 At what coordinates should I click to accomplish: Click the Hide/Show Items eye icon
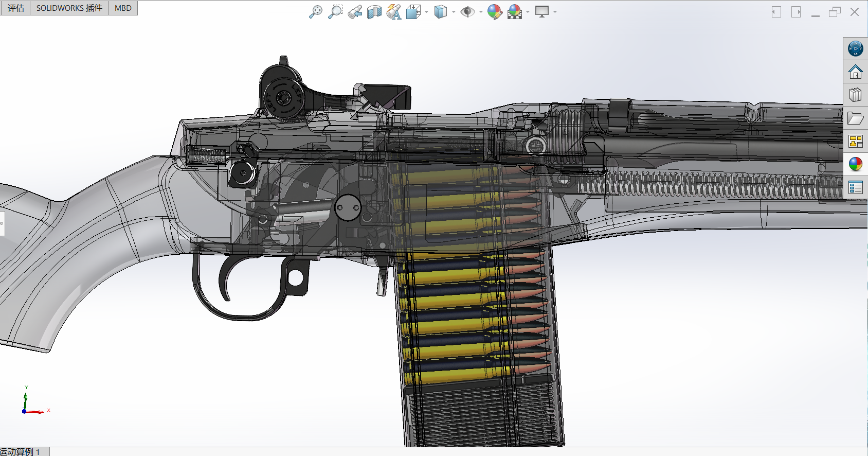pyautogui.click(x=467, y=11)
